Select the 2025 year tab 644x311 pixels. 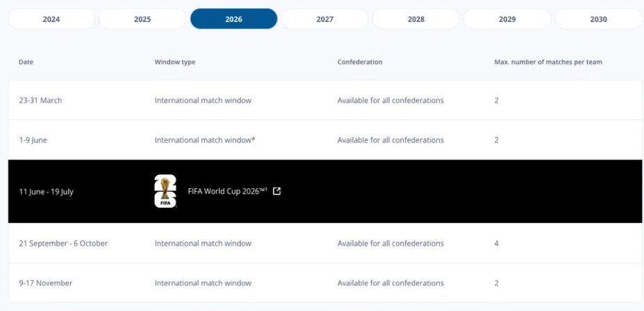pyautogui.click(x=142, y=19)
